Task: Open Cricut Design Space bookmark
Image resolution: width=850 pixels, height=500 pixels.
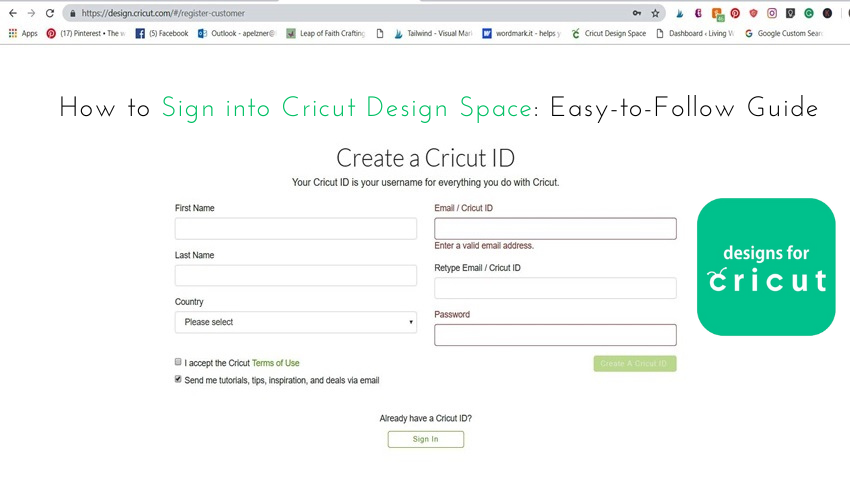Action: pyautogui.click(x=609, y=34)
